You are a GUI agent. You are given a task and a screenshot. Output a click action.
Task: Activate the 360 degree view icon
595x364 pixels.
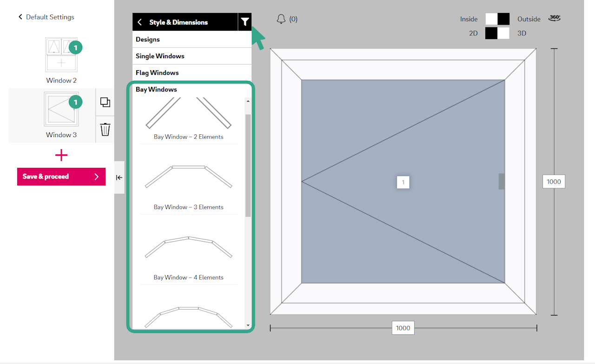pyautogui.click(x=554, y=18)
